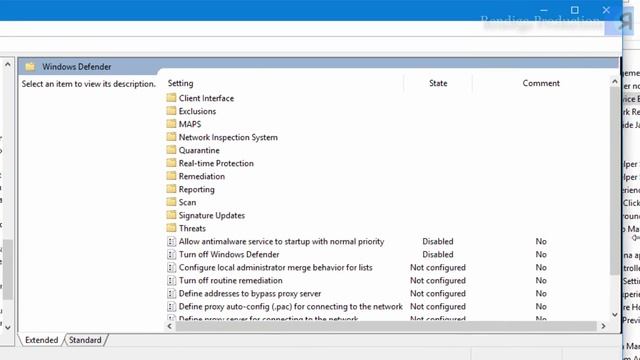Click the Quarantine folder icon

click(x=171, y=150)
